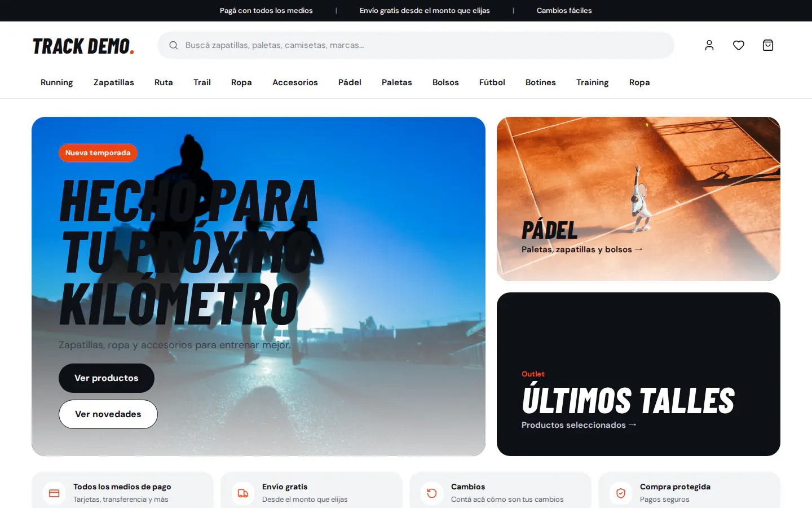Click the PÁDEL banner heading
The image size is (812, 508).
tap(550, 230)
